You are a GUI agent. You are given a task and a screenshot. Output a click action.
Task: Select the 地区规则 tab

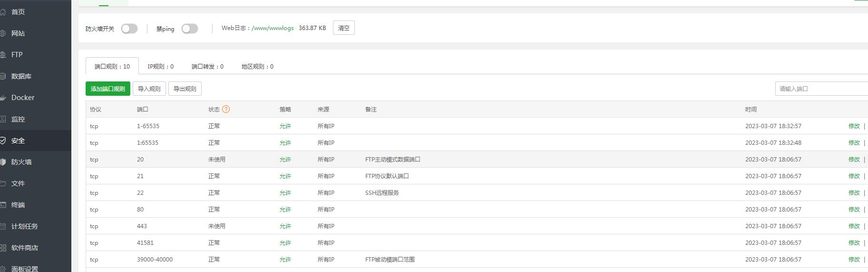point(257,67)
